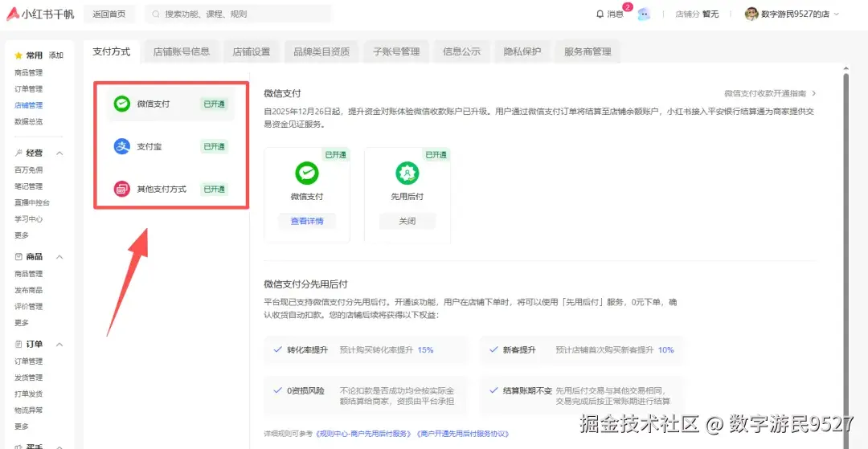Collapse the 经营 sidebar section

point(59,153)
